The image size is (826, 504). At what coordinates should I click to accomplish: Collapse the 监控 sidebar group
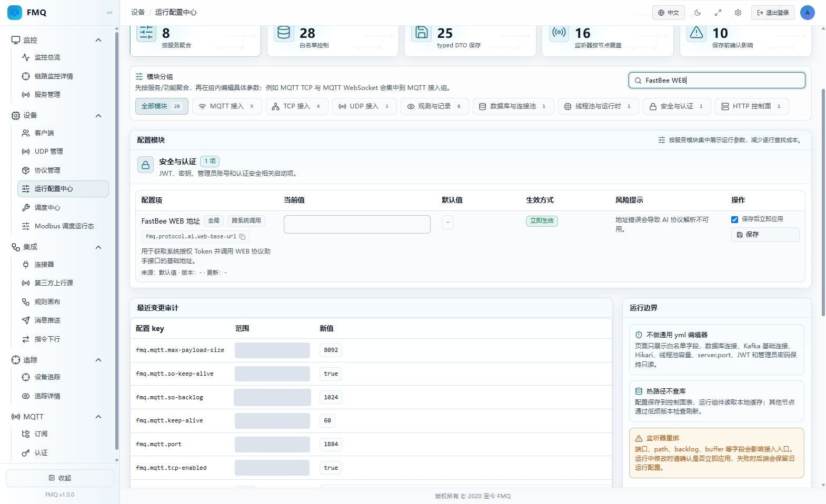(98, 40)
